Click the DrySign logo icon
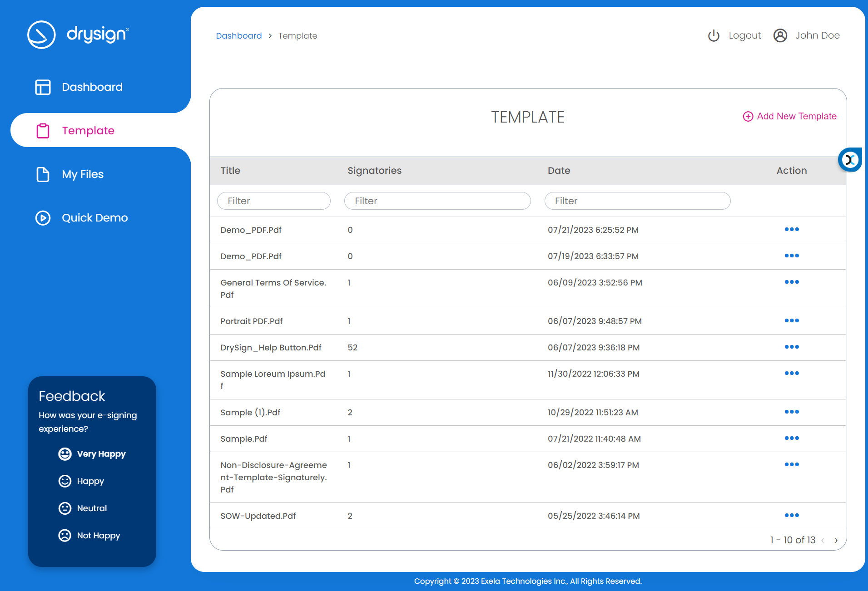This screenshot has height=591, width=868. click(41, 34)
